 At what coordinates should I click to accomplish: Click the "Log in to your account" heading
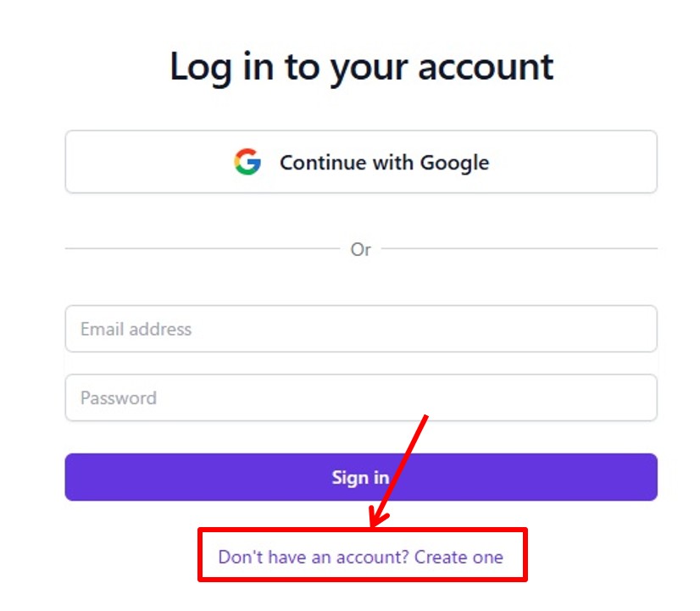point(361,67)
